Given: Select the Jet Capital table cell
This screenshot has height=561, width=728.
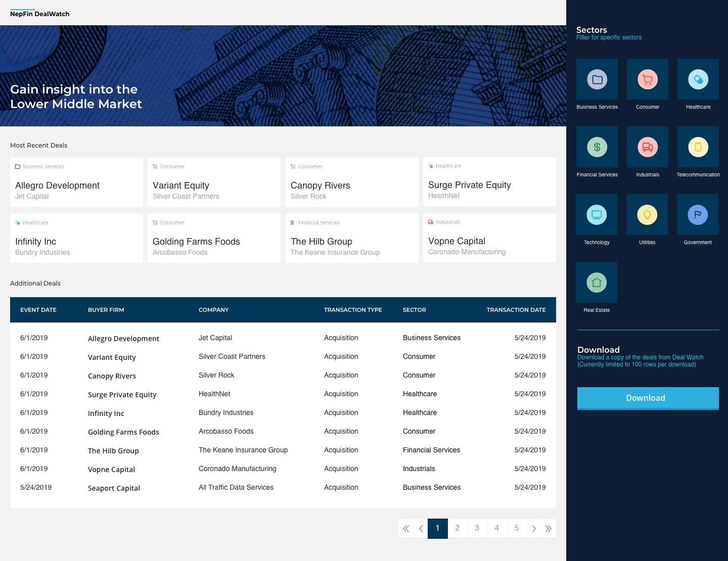Looking at the screenshot, I should tap(215, 338).
